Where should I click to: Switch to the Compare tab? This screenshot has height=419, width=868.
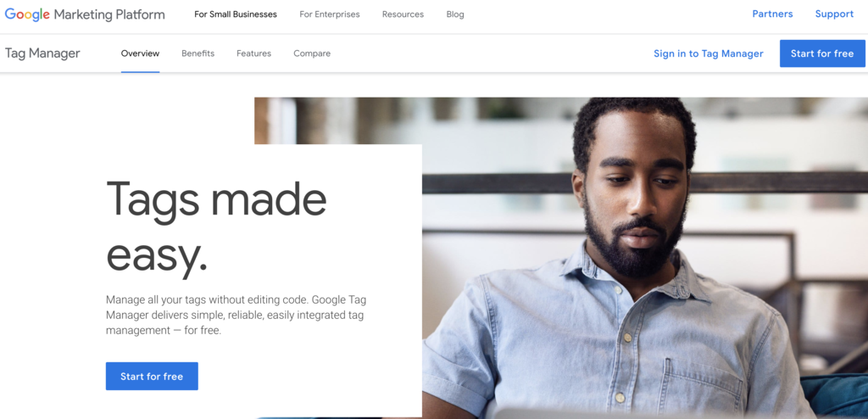coord(312,53)
